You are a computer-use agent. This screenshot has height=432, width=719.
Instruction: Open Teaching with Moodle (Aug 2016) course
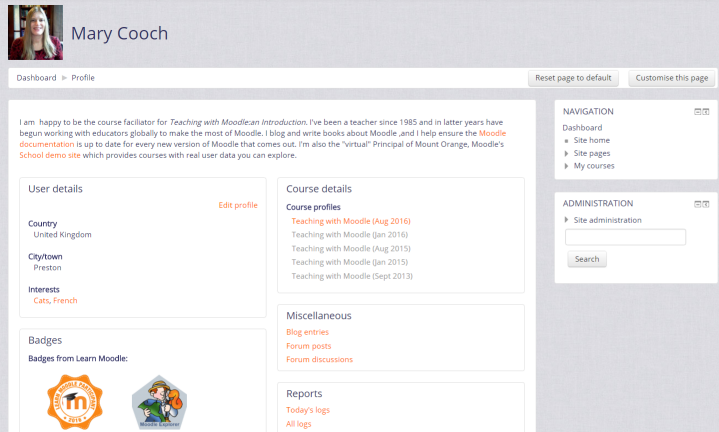tap(351, 221)
